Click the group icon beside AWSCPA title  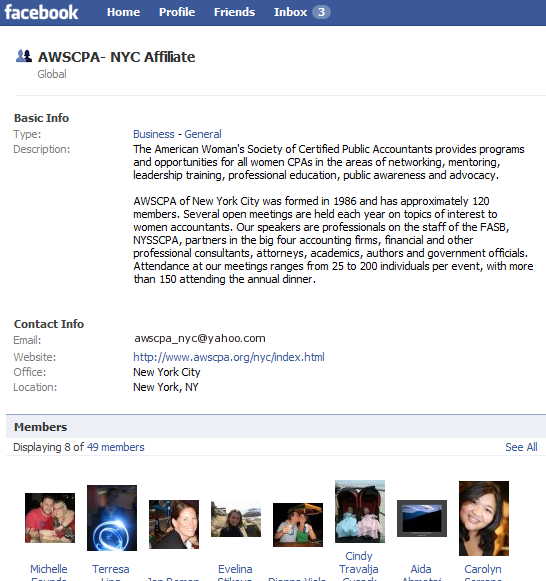pos(24,56)
